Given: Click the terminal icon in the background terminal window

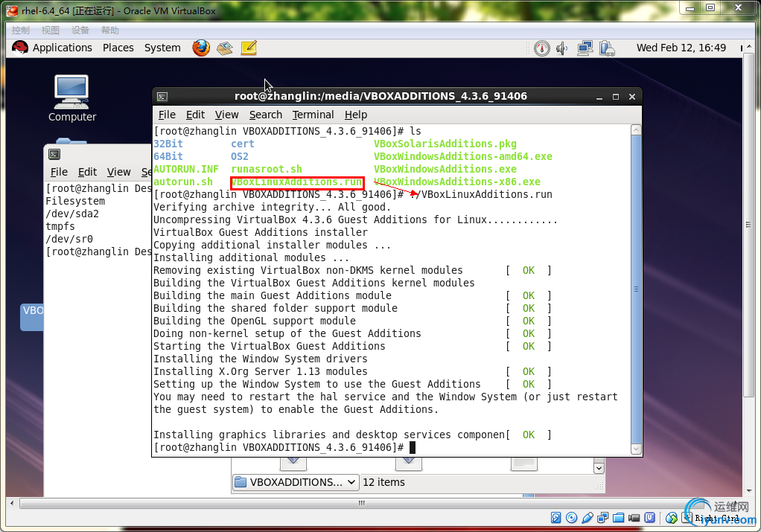Looking at the screenshot, I should coord(54,154).
